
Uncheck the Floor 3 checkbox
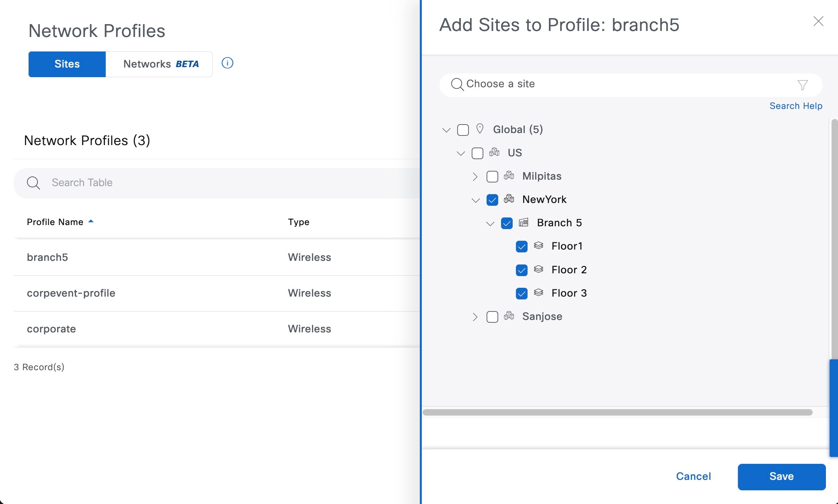click(522, 293)
